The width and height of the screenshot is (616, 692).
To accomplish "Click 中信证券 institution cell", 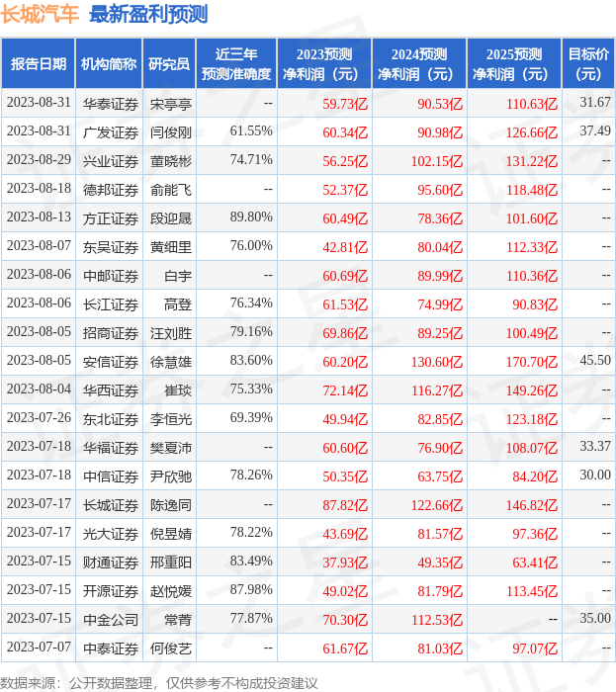I will tap(111, 476).
